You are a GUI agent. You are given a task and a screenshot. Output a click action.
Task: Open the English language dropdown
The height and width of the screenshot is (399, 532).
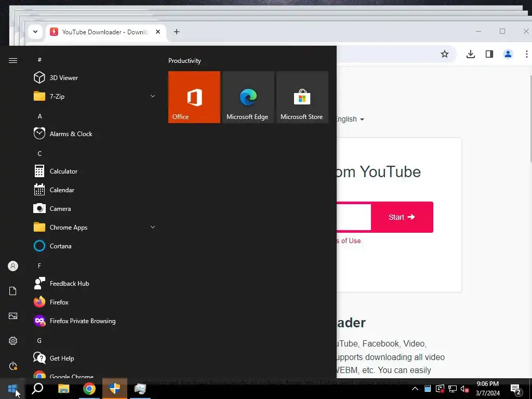coord(350,119)
